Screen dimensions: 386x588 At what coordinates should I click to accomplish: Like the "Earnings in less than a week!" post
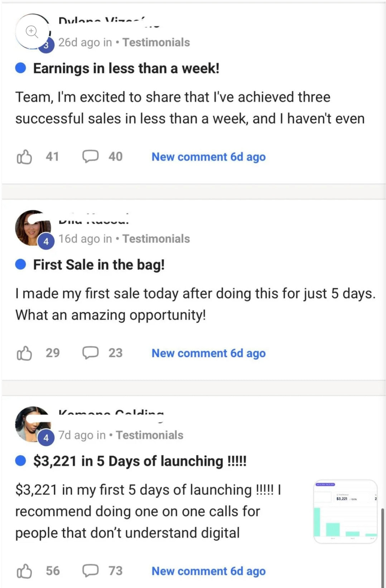point(24,157)
